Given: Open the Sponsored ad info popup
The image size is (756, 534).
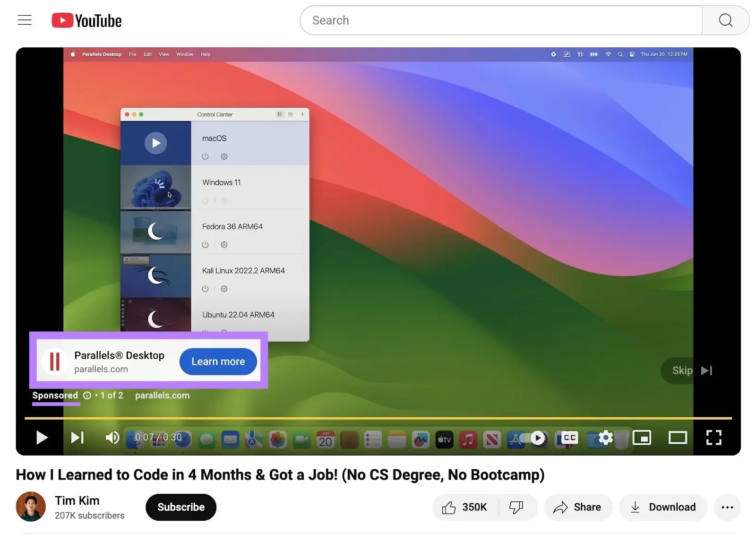Looking at the screenshot, I should tap(87, 396).
